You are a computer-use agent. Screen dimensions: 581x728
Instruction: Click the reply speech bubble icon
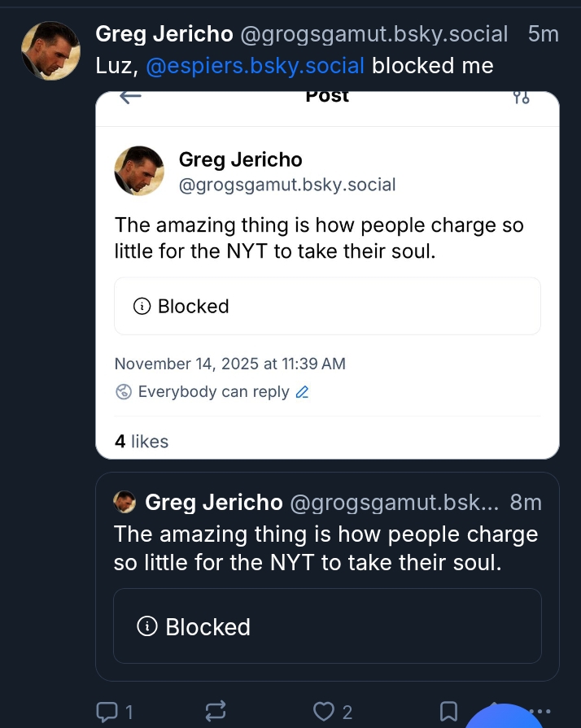107,712
